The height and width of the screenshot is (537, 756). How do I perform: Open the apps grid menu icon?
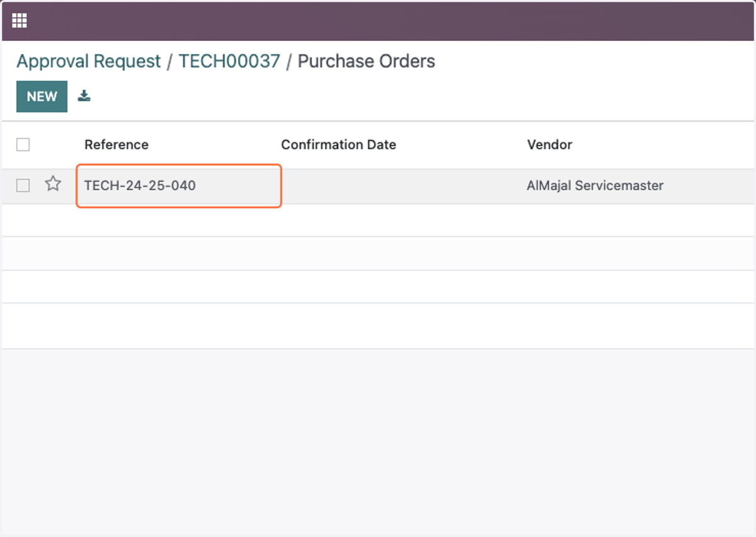[x=20, y=21]
